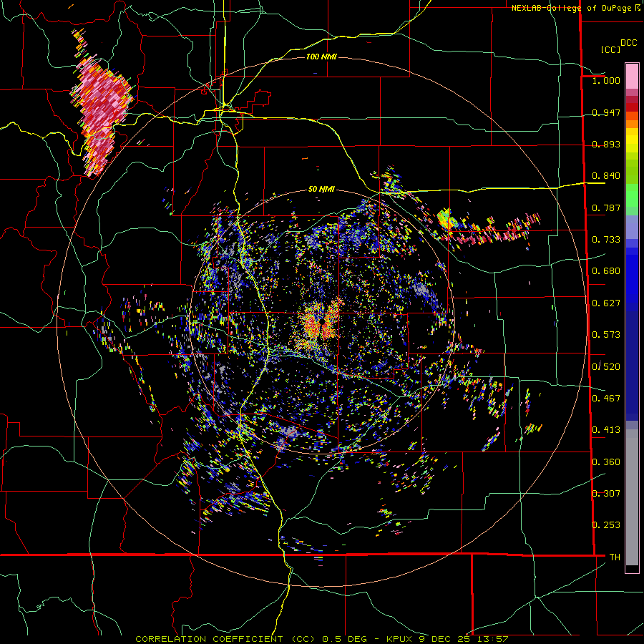
Task: Click the 0.947 scale value
Action: (x=606, y=112)
